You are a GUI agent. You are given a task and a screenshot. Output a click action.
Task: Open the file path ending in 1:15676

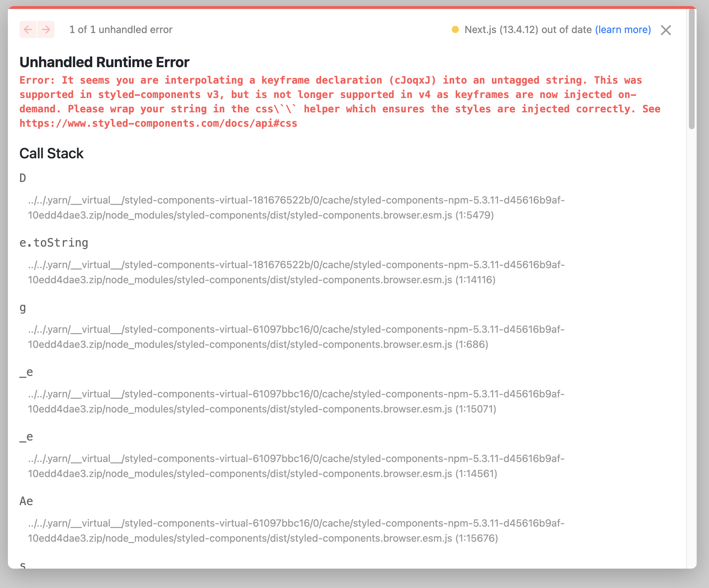click(296, 531)
